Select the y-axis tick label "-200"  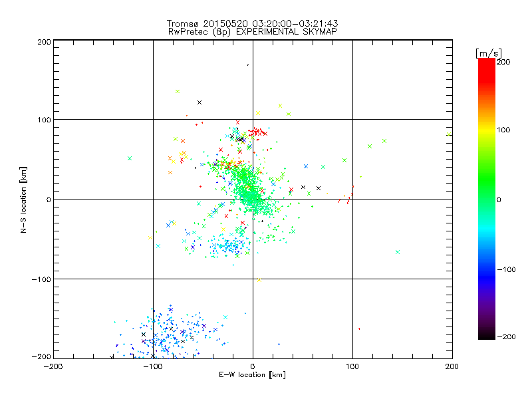click(x=41, y=356)
